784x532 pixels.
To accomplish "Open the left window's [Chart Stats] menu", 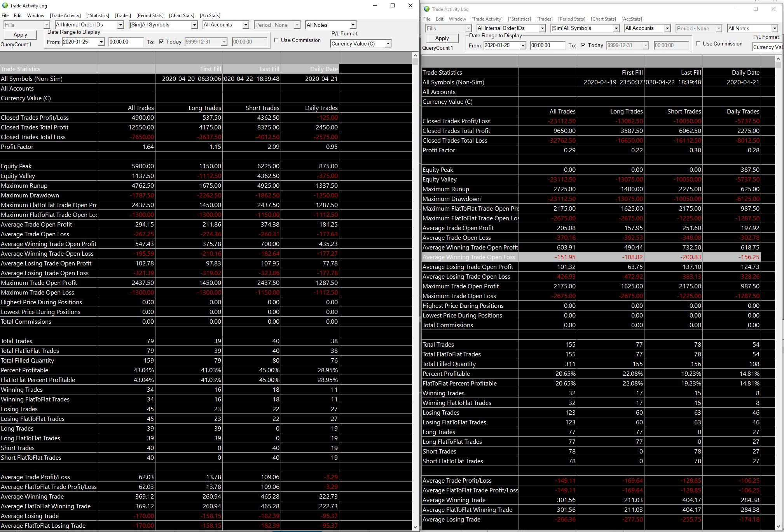I will point(182,16).
